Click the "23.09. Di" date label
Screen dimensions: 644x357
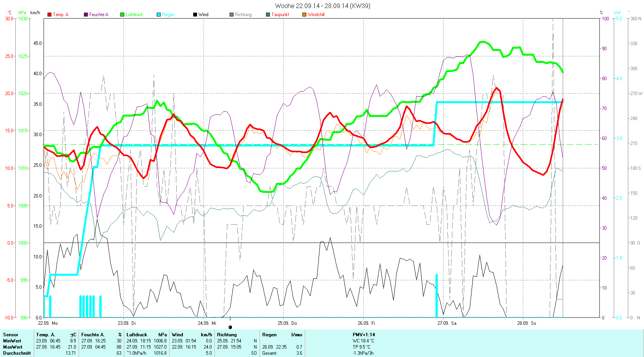[127, 323]
